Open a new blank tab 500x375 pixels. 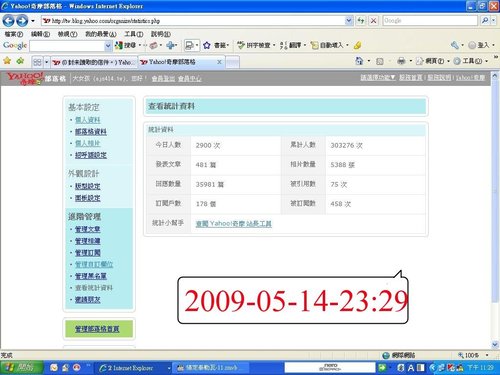[x=233, y=62]
